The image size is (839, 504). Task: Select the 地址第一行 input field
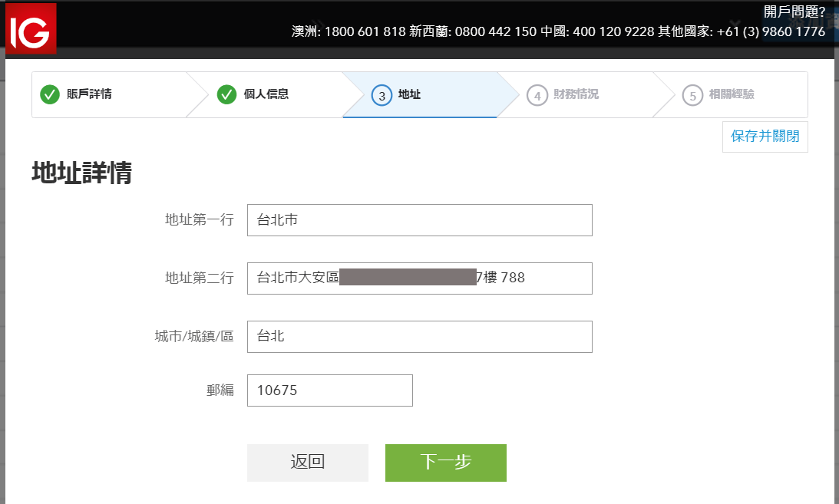pos(419,220)
